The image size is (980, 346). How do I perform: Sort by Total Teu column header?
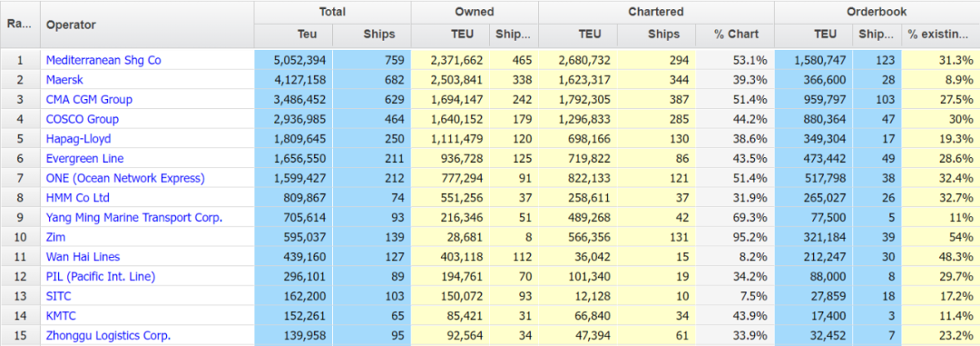(293, 35)
